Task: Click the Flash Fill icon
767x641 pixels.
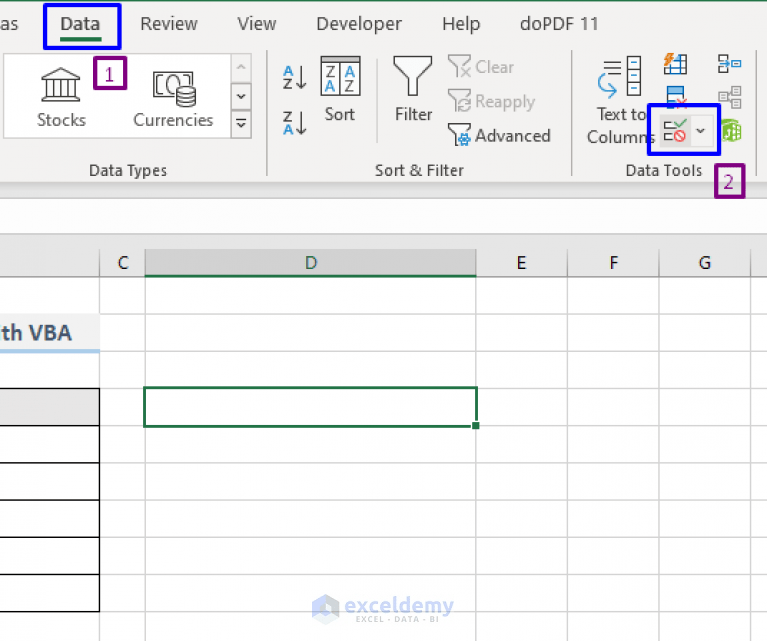Action: click(x=676, y=64)
